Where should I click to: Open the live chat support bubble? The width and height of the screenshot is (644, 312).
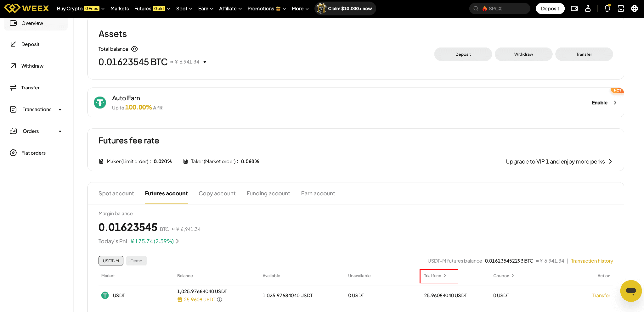coord(631,291)
